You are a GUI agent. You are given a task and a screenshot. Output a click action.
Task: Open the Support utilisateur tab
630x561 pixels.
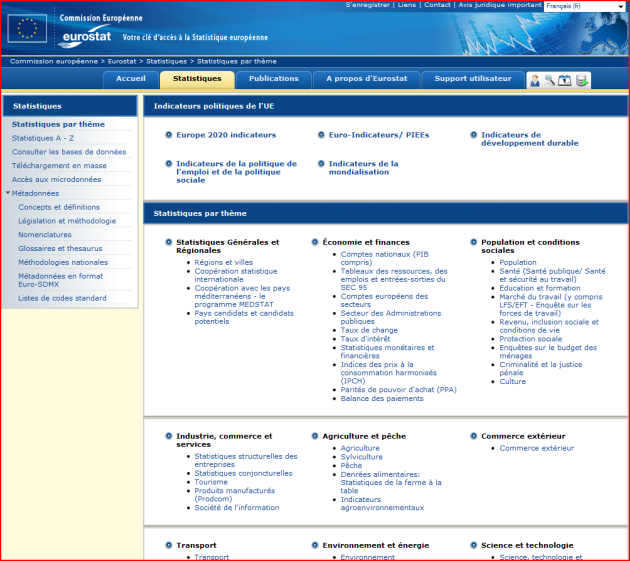pyautogui.click(x=473, y=79)
